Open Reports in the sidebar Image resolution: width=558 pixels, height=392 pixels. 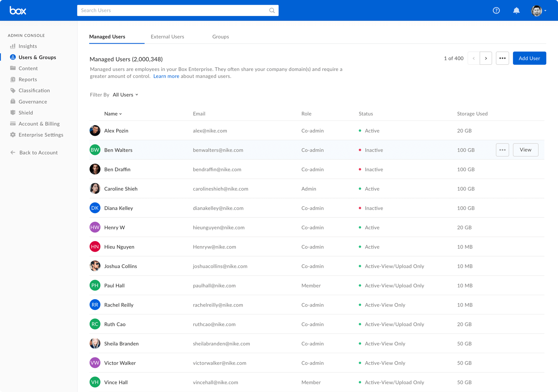click(x=28, y=80)
